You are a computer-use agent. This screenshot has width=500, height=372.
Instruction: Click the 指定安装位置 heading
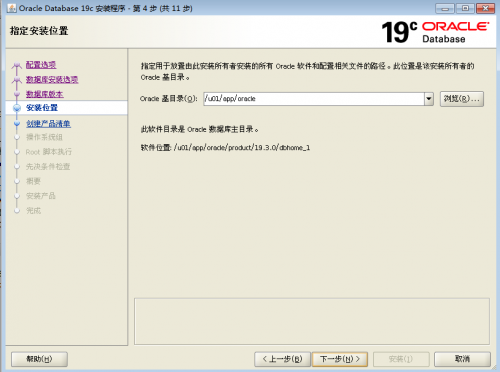point(39,31)
